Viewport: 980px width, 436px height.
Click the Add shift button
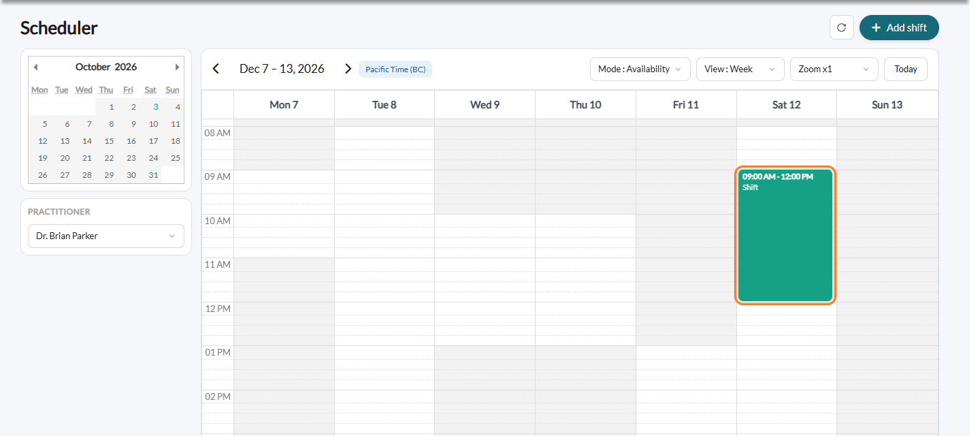point(899,27)
